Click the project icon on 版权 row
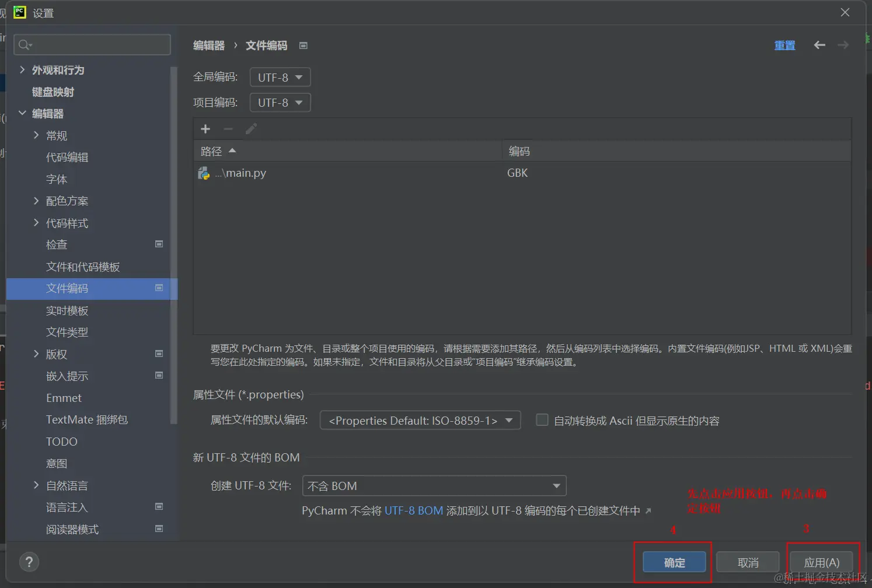The image size is (872, 588). point(159,353)
